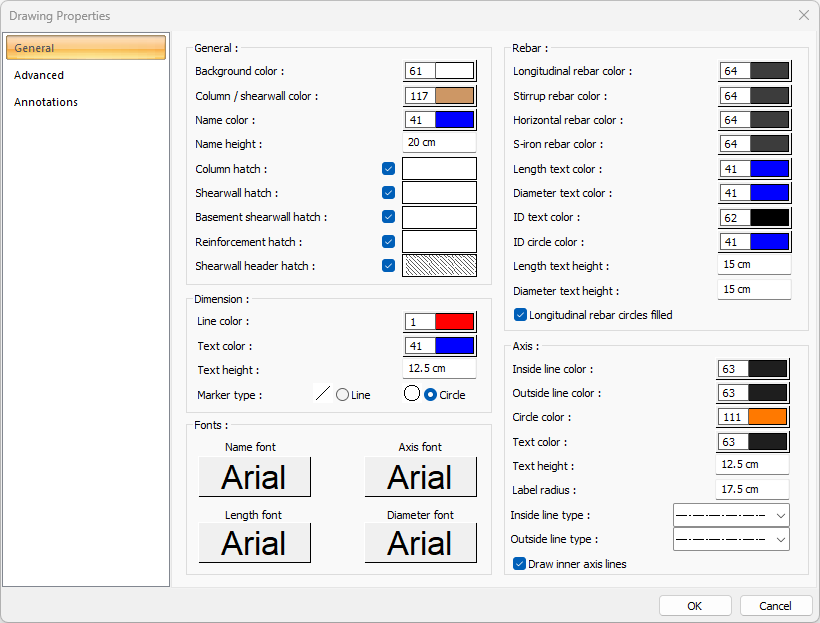This screenshot has height=623, width=820.
Task: Click the Reinforcement hatch pattern box
Action: (x=439, y=241)
